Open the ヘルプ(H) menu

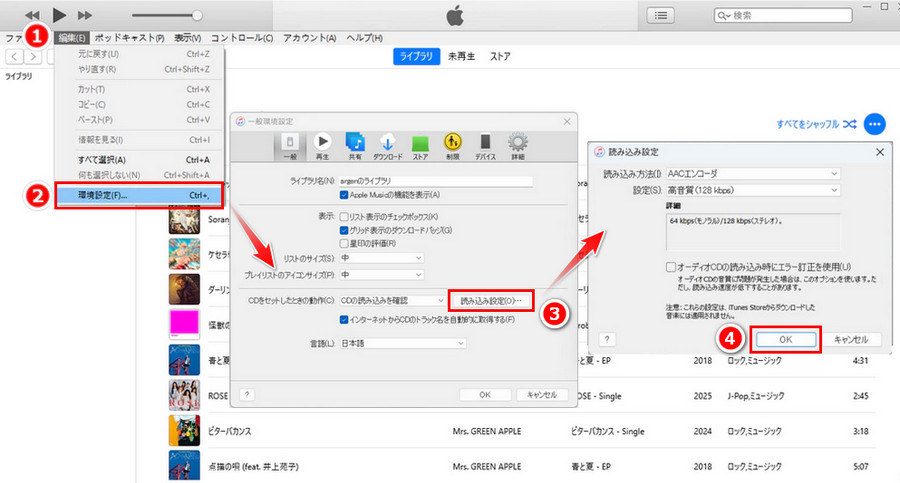tap(364, 38)
